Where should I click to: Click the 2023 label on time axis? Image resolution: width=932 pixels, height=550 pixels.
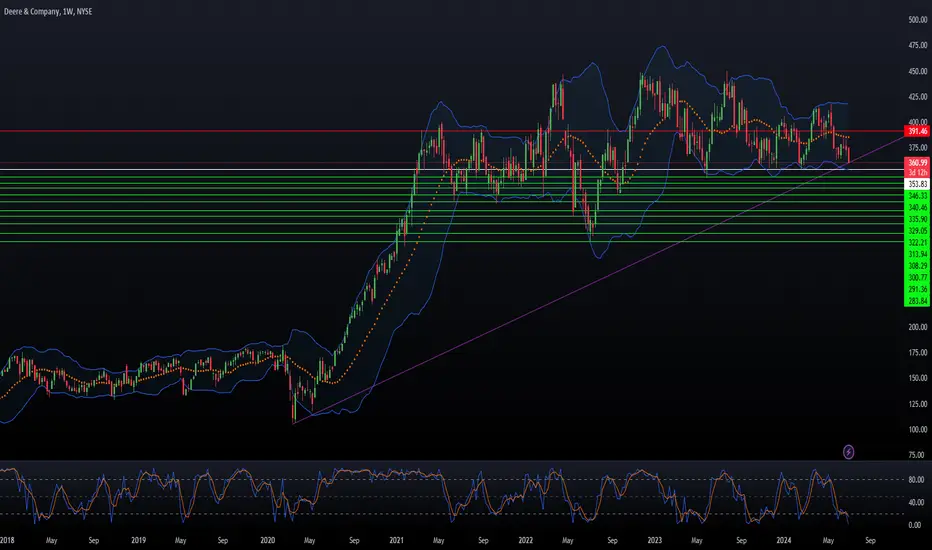[x=654, y=540]
